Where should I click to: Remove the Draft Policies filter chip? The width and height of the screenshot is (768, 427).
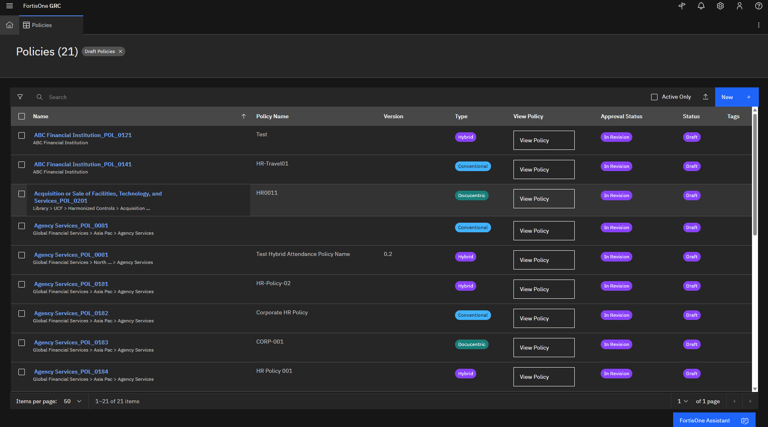120,51
